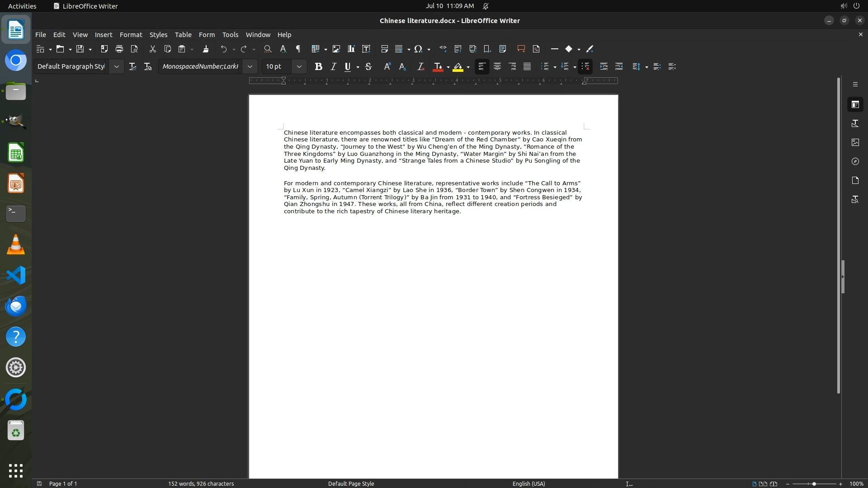Click the Strikethrough formatting icon

click(368, 66)
